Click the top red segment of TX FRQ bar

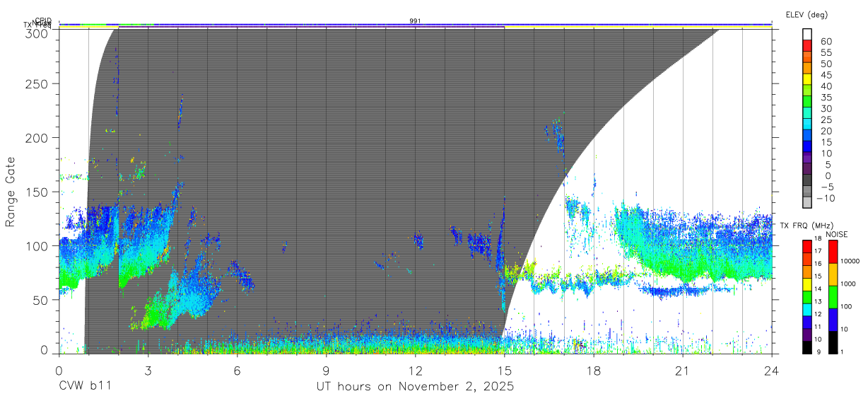(x=807, y=247)
